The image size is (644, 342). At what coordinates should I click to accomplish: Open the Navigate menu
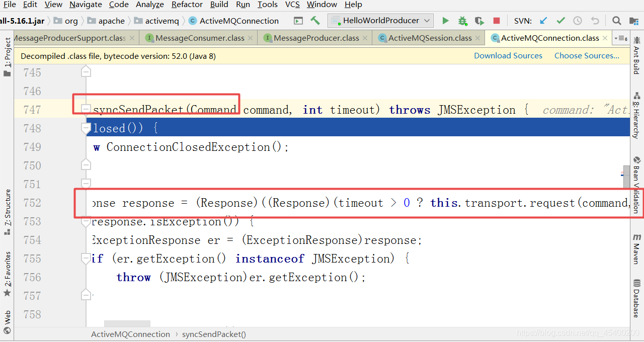[x=86, y=5]
